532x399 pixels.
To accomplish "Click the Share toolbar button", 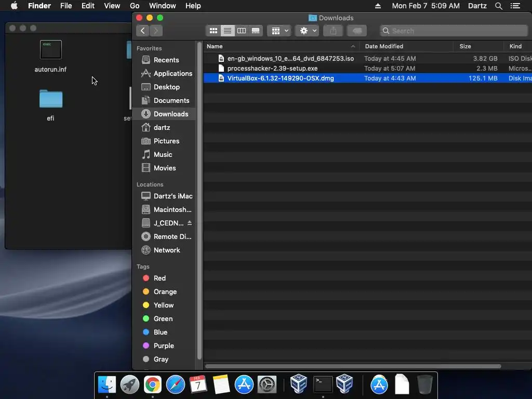I will click(x=333, y=31).
